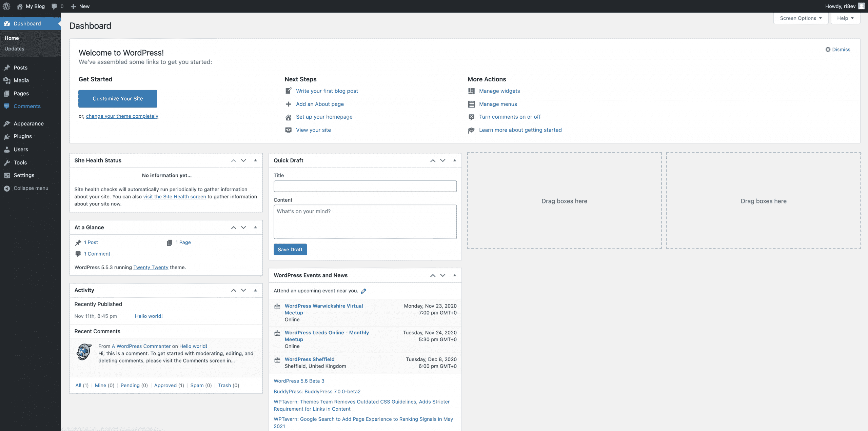Go to the Updates submenu
This screenshot has width=868, height=431.
click(x=14, y=48)
